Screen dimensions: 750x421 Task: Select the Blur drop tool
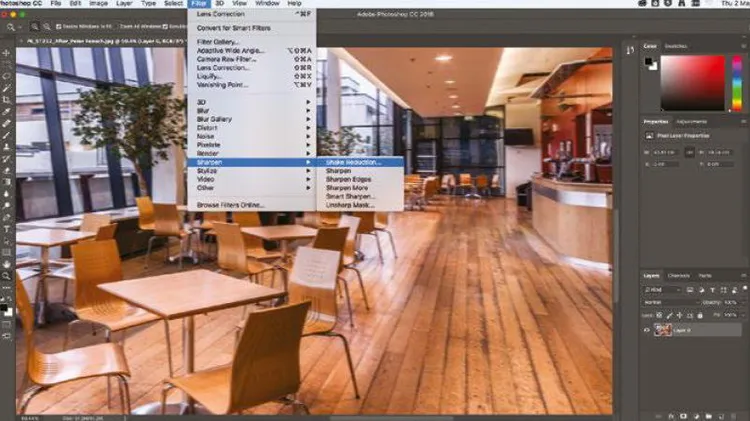[x=6, y=194]
